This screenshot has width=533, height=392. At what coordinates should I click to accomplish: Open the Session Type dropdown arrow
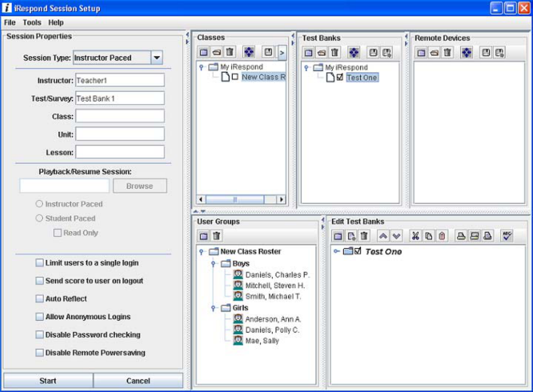(x=156, y=57)
